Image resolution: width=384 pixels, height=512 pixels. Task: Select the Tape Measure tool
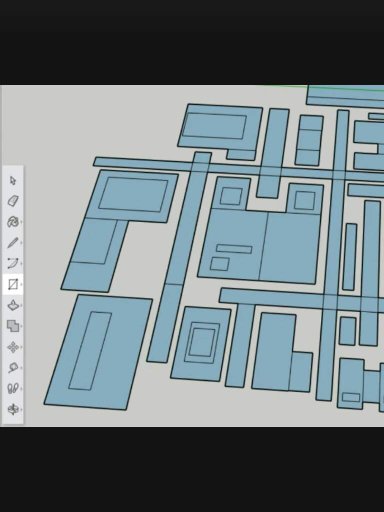pyautogui.click(x=13, y=368)
